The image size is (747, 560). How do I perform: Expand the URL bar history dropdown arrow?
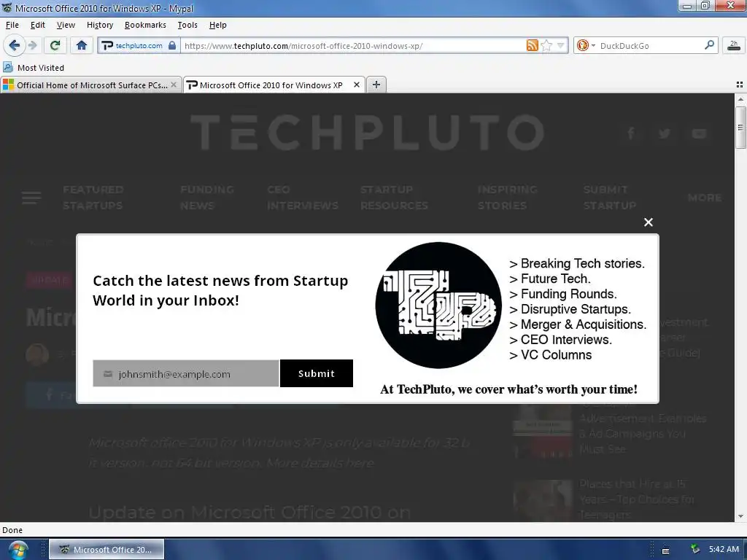coord(561,46)
